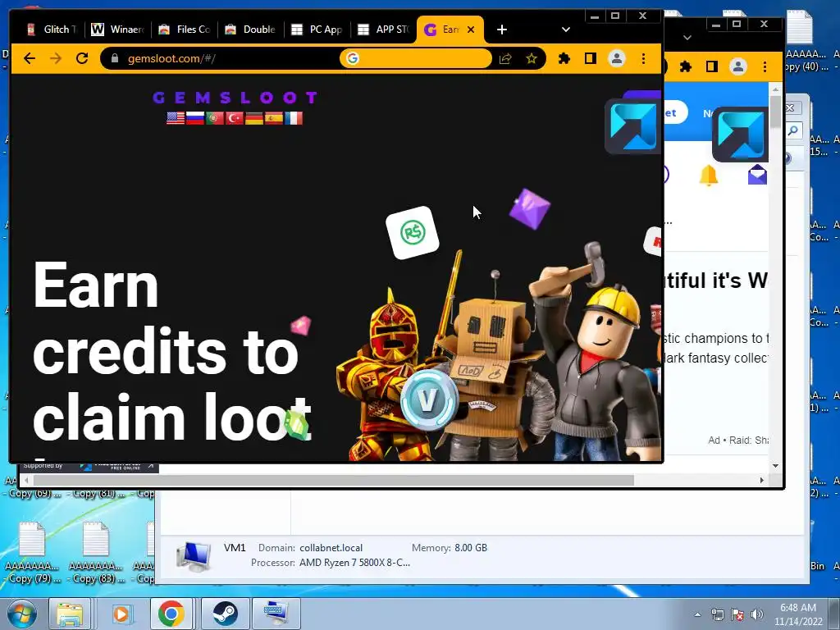Click the scroll-down arrow in back window
Image resolution: width=840 pixels, height=630 pixels.
(x=776, y=466)
